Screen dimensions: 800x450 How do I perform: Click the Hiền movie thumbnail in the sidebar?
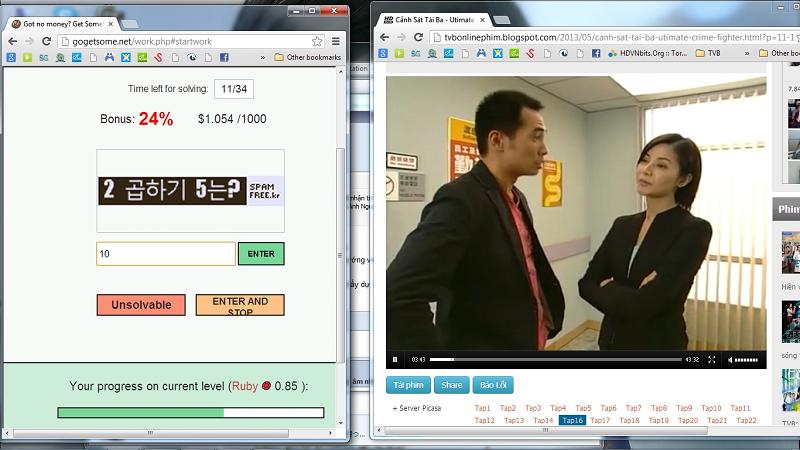pos(791,253)
